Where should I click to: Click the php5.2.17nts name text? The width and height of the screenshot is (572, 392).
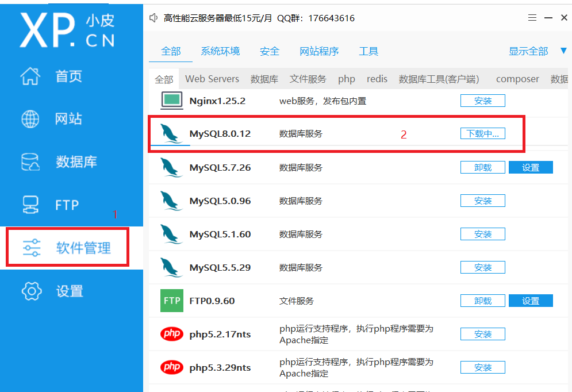point(220,335)
